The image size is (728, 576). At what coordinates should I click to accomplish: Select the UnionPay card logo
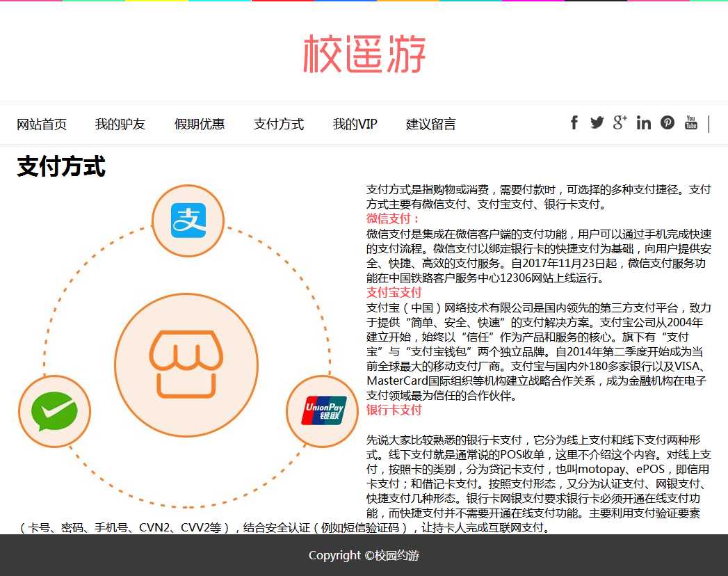point(323,411)
